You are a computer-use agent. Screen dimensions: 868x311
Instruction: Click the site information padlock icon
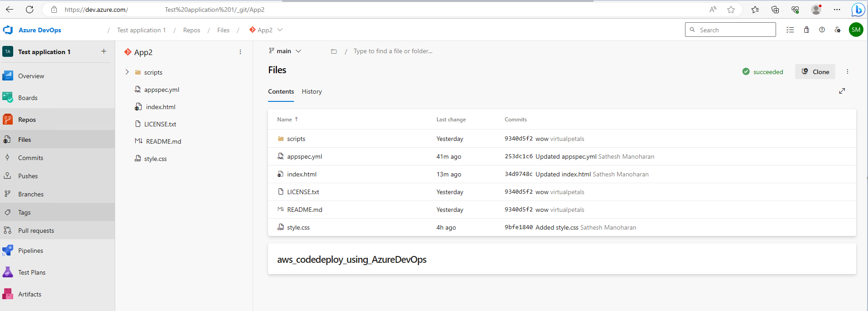coord(54,10)
